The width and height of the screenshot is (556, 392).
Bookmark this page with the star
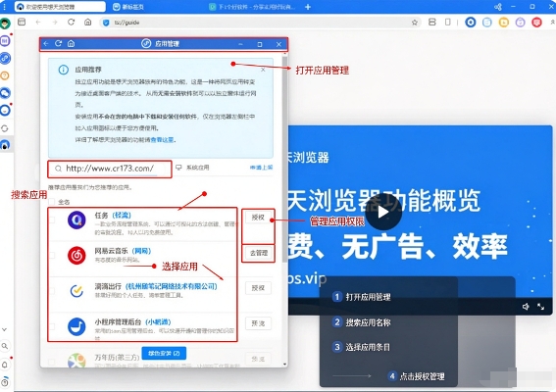tap(414, 23)
